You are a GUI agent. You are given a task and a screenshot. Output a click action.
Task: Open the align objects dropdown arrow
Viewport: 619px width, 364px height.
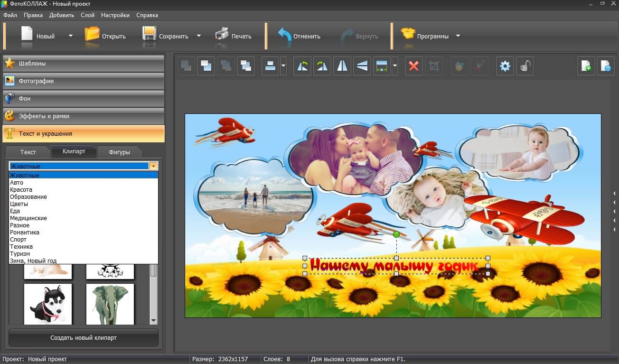click(x=283, y=66)
